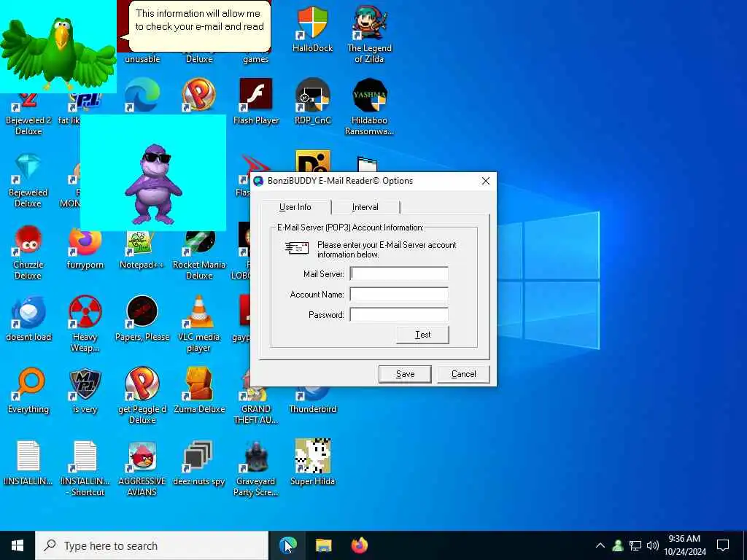Open the HalloDock desktop shortcut
This screenshot has width=747, height=560.
click(312, 28)
